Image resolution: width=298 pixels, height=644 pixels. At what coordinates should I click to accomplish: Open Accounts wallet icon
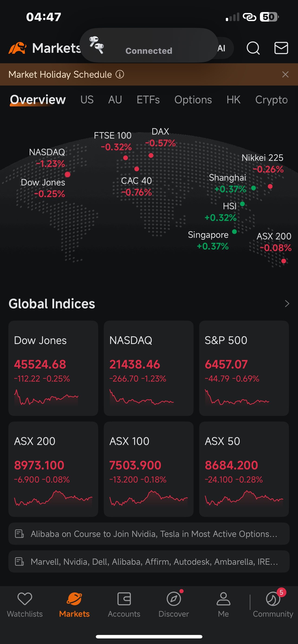pos(124,599)
